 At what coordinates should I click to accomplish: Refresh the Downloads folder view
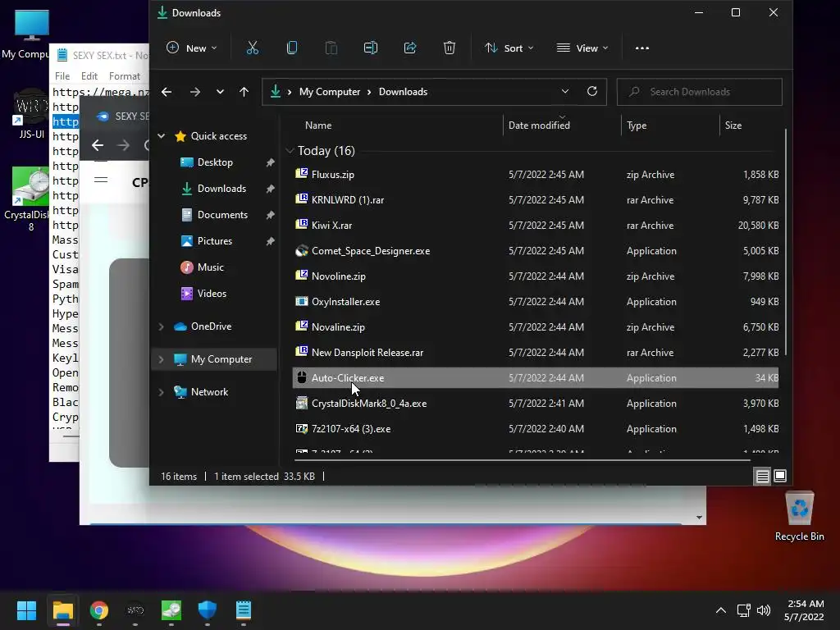pyautogui.click(x=592, y=91)
